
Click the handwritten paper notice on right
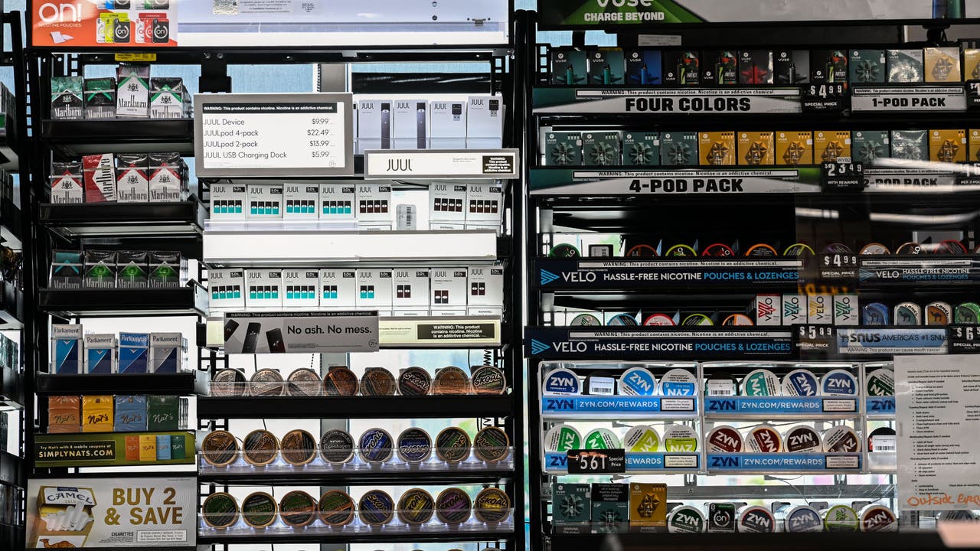937,431
